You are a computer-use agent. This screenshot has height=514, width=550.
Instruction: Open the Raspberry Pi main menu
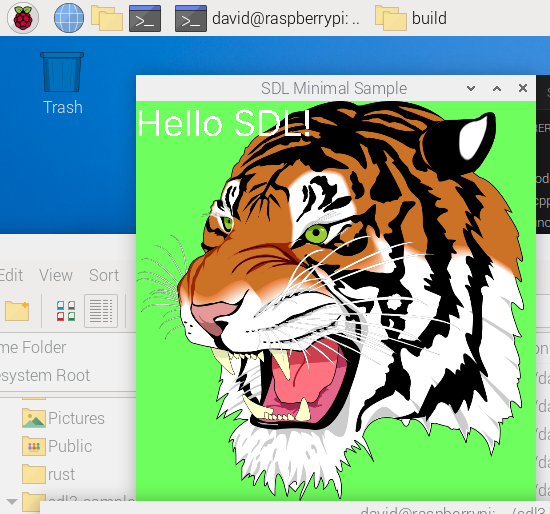(x=23, y=18)
